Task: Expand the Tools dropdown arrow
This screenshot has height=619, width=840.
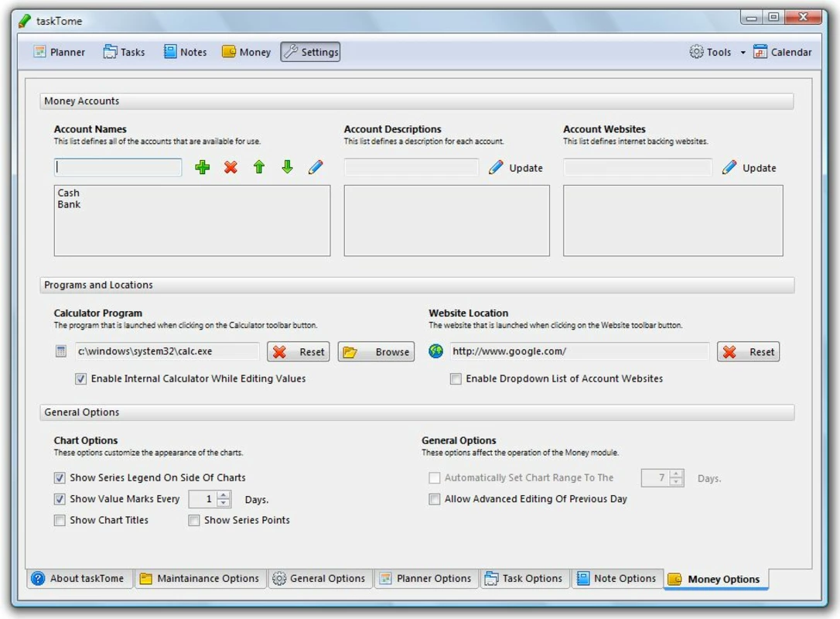Action: coord(743,53)
